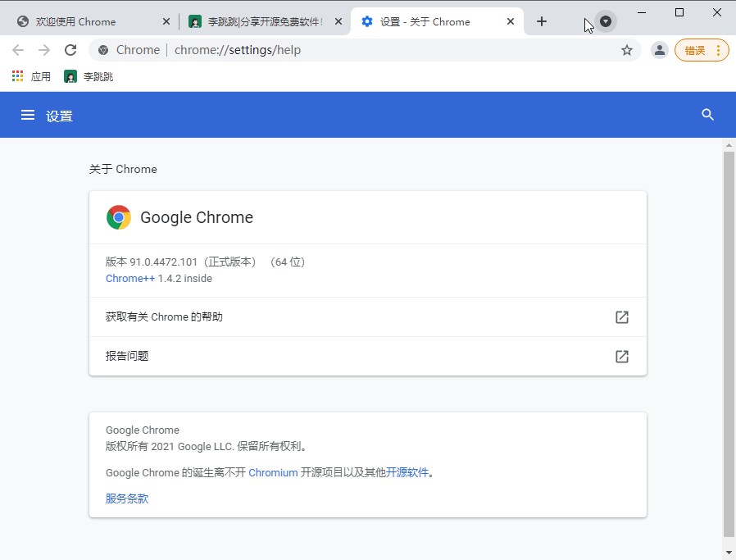Viewport: 736px width, 560px height.
Task: Click the browser forward arrow
Action: click(44, 50)
